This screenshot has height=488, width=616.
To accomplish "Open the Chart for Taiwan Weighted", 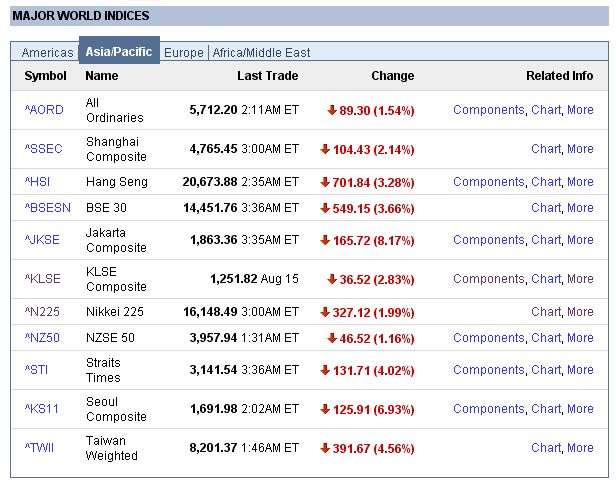I will tap(546, 448).
